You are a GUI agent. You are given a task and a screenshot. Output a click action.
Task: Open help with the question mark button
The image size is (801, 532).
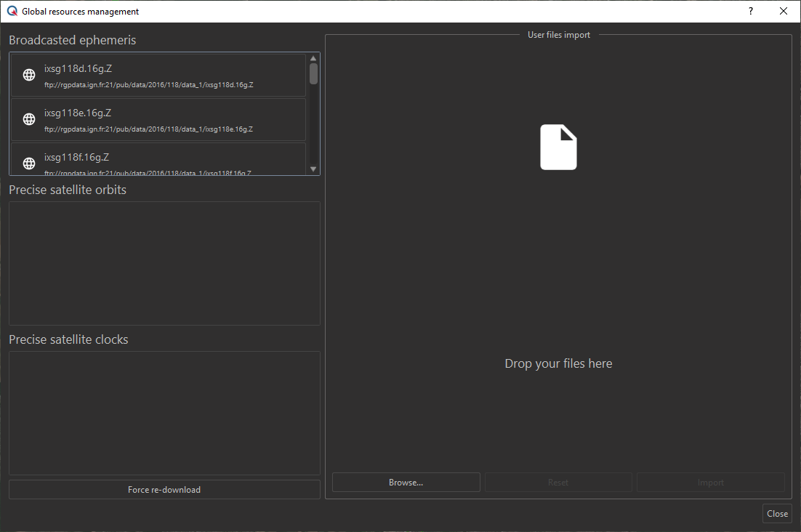point(751,11)
